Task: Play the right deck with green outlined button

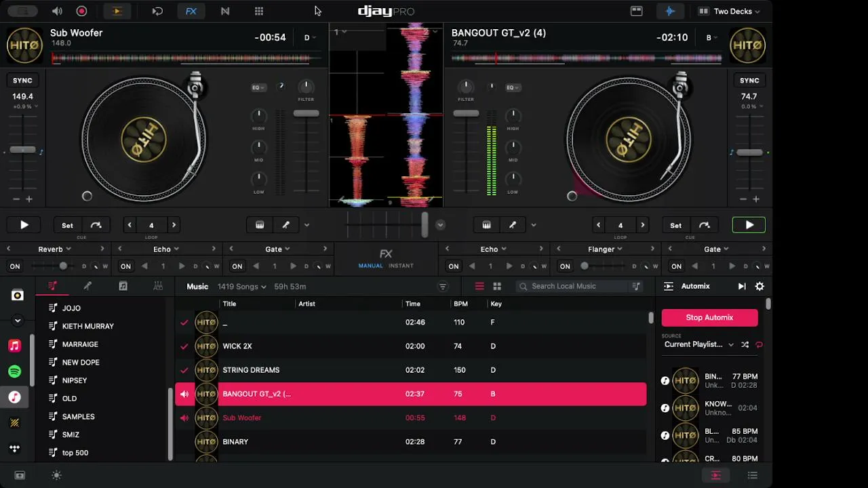Action: coord(749,225)
